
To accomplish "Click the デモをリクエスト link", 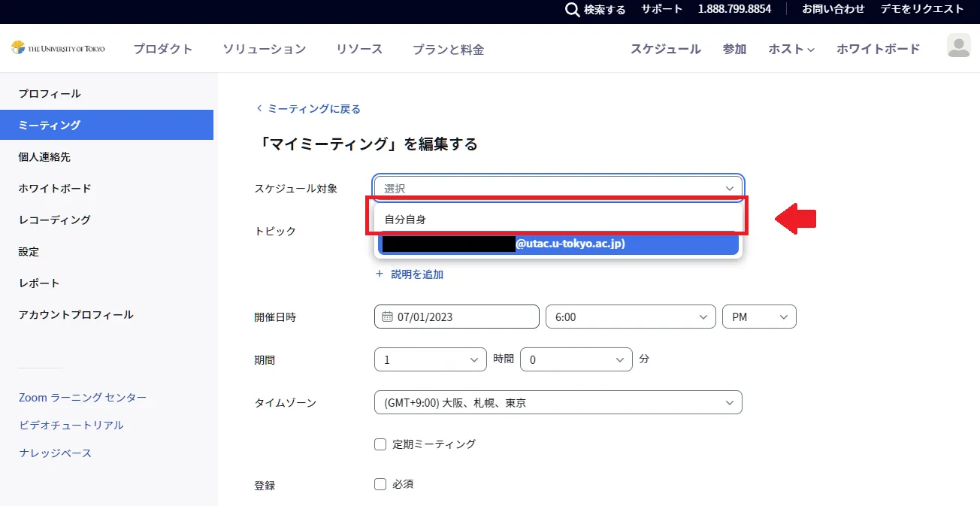I will pyautogui.click(x=921, y=9).
